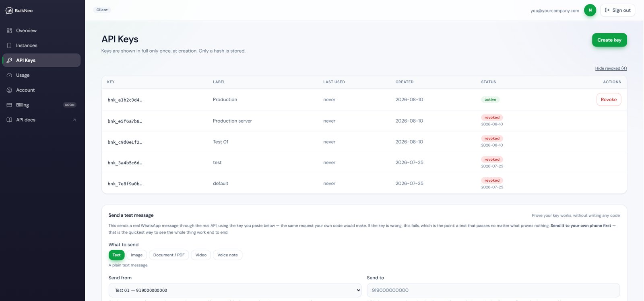Click the Send to phone number field
Image resolution: width=644 pixels, height=301 pixels.
493,290
